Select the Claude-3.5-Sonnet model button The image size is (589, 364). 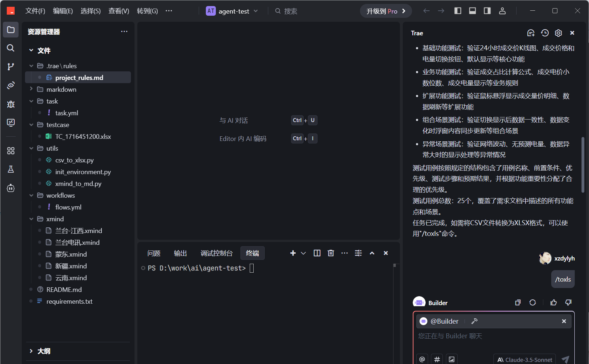tap(524, 359)
